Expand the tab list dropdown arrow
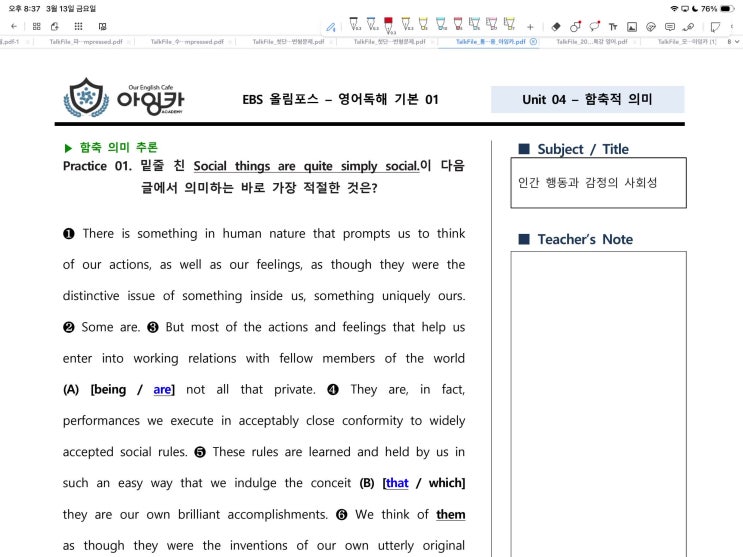743x557 pixels. (x=737, y=42)
